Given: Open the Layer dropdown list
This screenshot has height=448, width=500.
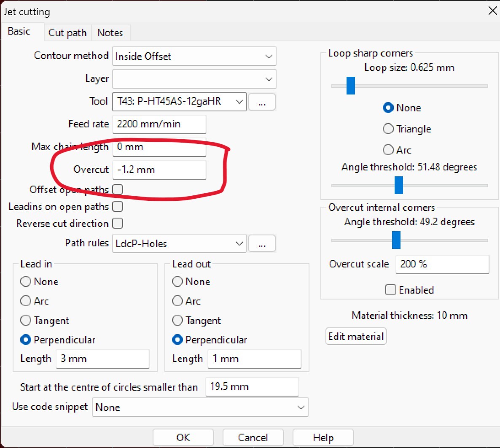Looking at the screenshot, I should [x=194, y=79].
